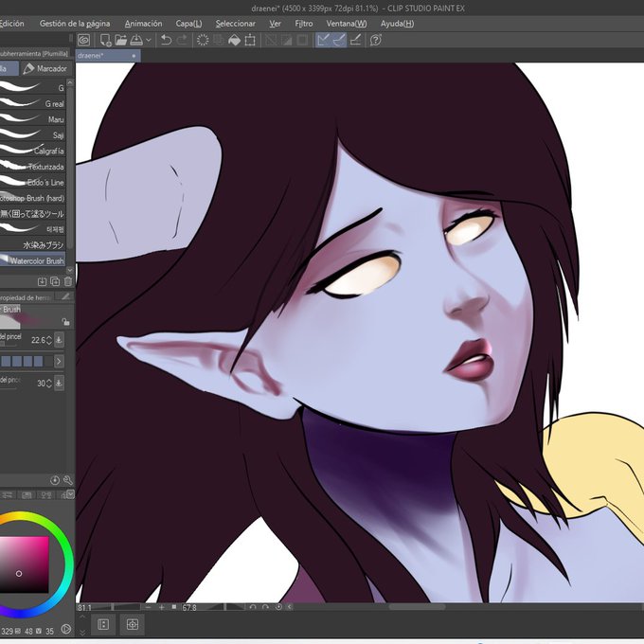Image resolution: width=644 pixels, height=644 pixels.
Task: Select the 水染みブラシ brush
Action: [32, 244]
